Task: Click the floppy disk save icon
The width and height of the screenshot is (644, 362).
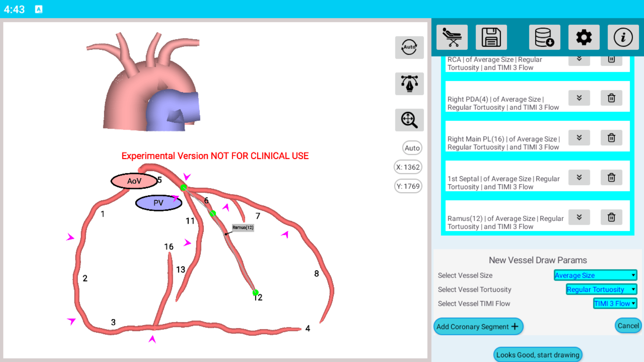Action: point(491,37)
